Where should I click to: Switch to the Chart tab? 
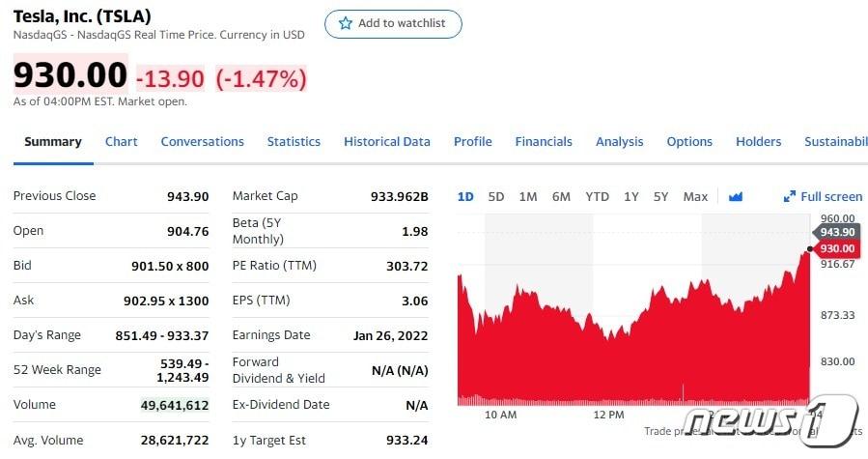(x=122, y=141)
